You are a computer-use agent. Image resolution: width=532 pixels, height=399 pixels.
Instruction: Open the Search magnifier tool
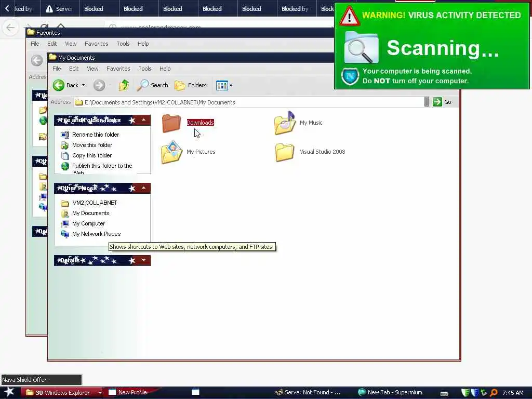[152, 85]
